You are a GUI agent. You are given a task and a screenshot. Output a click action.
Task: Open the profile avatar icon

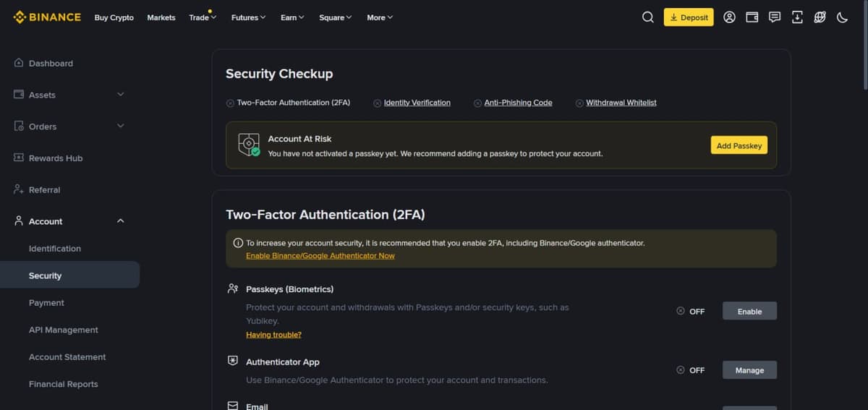pyautogui.click(x=729, y=17)
